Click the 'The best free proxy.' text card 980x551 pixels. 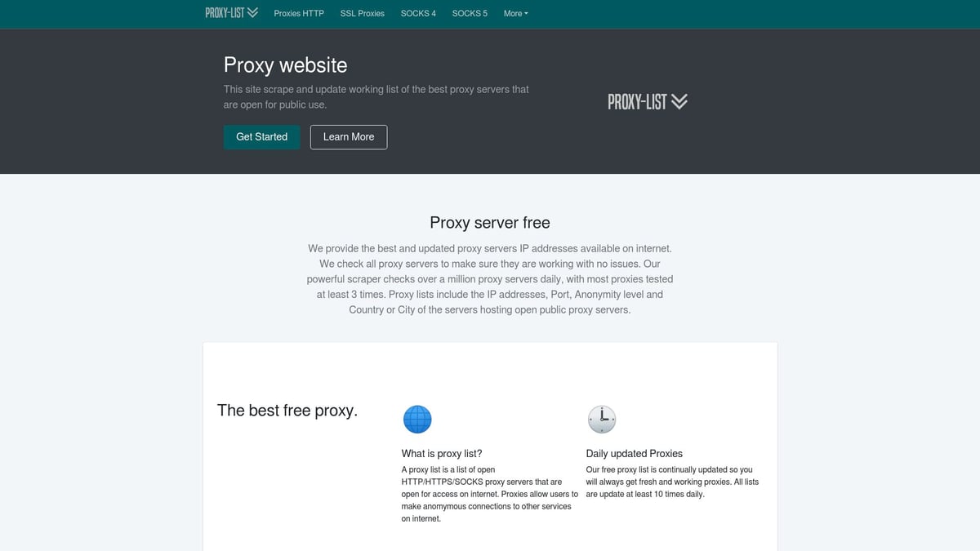[287, 411]
